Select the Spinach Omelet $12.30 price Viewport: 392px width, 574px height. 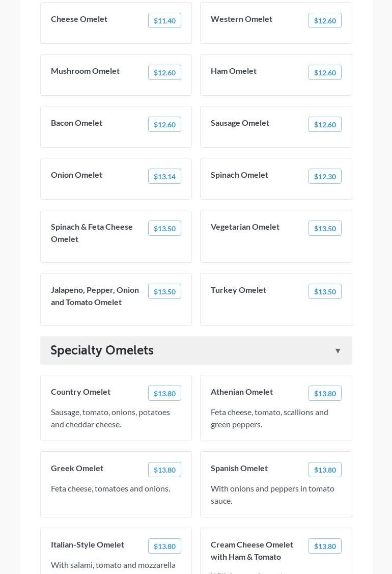point(325,177)
